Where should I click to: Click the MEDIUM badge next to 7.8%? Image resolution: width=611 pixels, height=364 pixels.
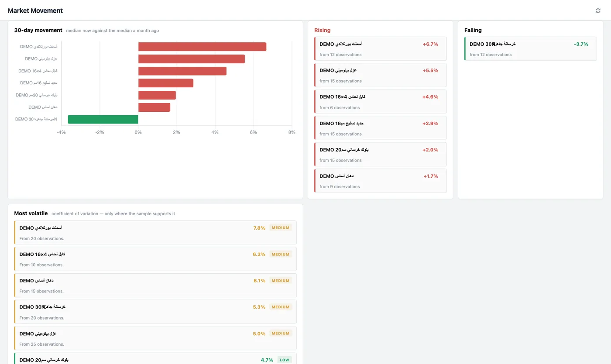[x=281, y=228]
